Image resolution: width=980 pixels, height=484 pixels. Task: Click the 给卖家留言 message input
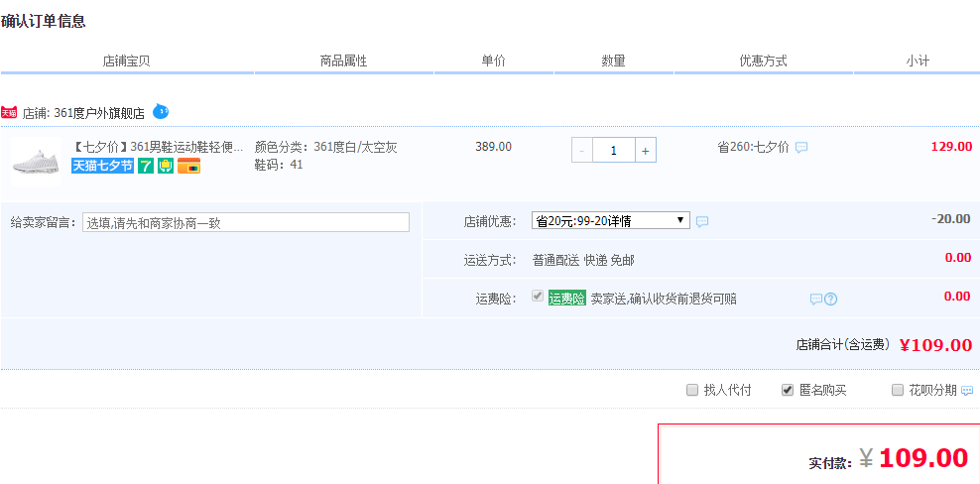click(x=246, y=222)
